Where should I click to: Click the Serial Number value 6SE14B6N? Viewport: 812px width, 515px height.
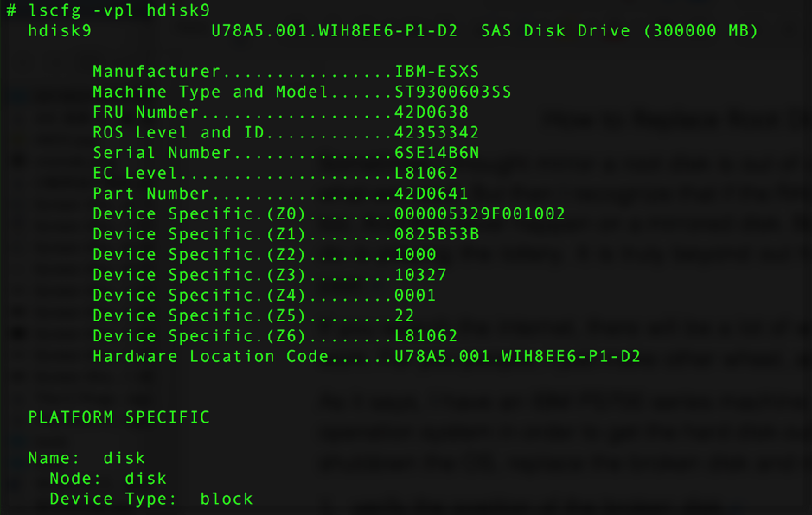[x=437, y=153]
